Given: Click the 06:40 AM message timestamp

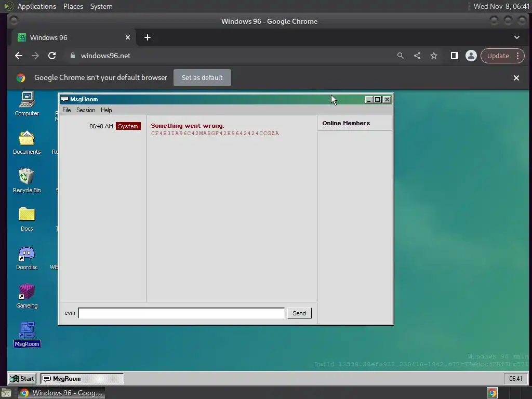Looking at the screenshot, I should pos(101,126).
